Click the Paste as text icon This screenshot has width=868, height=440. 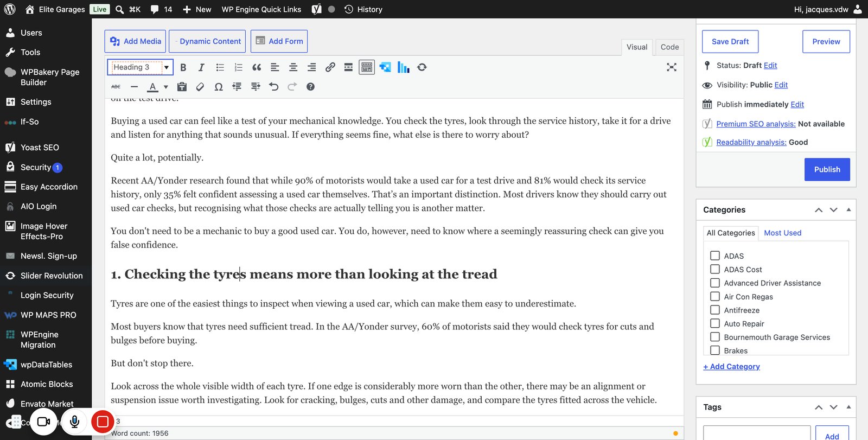tap(182, 87)
